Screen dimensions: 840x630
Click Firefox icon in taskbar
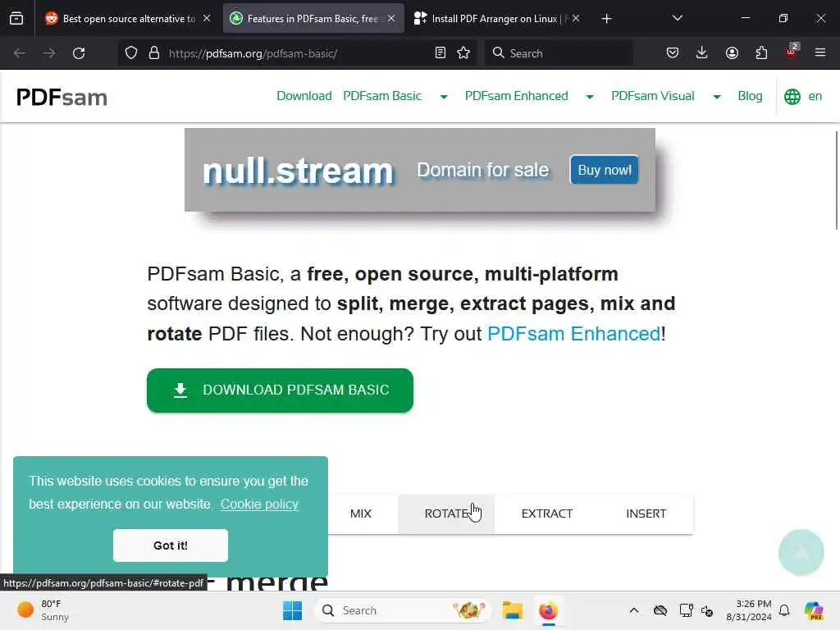coord(548,610)
